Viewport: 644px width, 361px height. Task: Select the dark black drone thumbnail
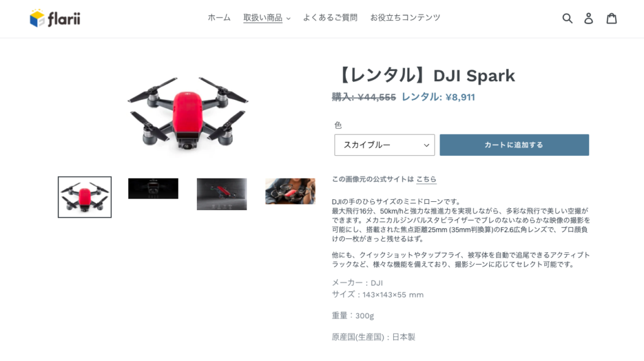click(153, 189)
